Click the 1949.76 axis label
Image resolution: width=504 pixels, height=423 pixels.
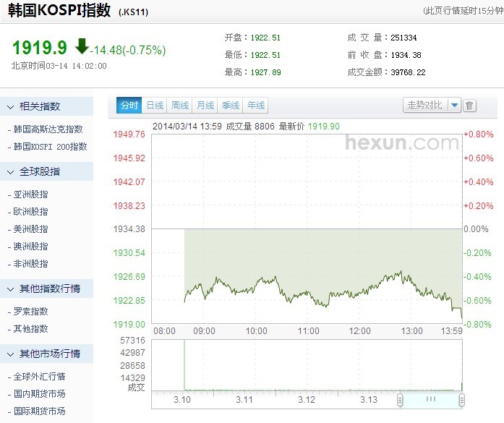pyautogui.click(x=129, y=134)
